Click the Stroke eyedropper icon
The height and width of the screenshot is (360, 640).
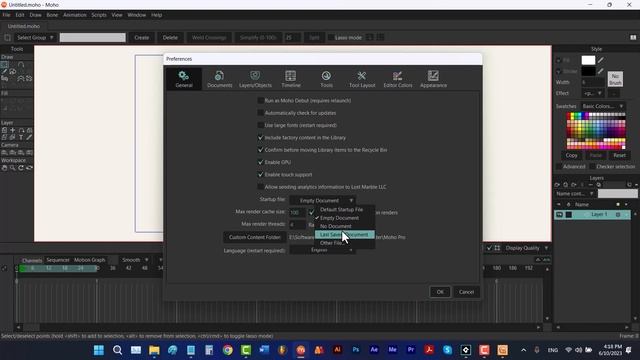point(601,71)
